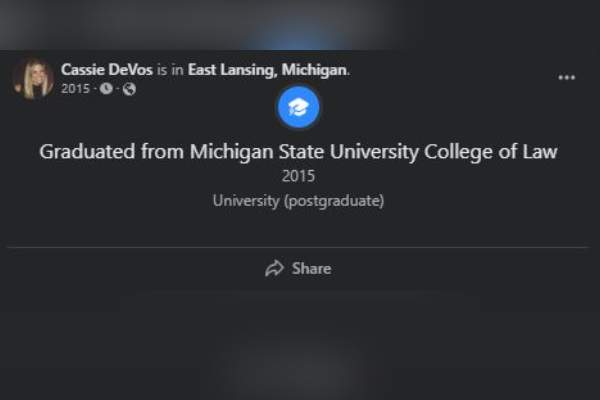Click the University (postgraduate) label
The width and height of the screenshot is (600, 400).
298,200
